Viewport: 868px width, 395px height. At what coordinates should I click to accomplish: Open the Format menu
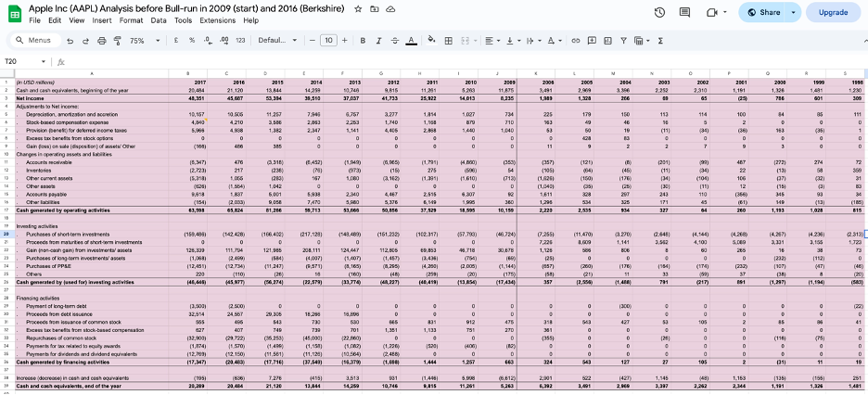(x=131, y=20)
